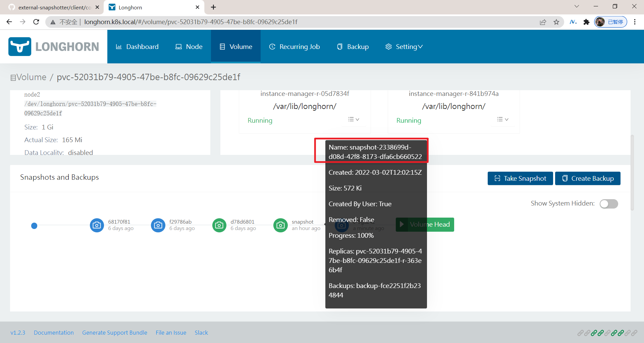Click the Create Backup button
Image resolution: width=644 pixels, height=343 pixels.
[588, 178]
